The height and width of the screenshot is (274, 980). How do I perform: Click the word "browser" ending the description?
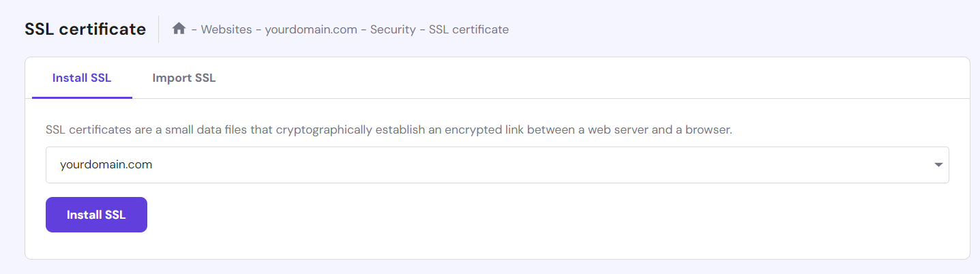[x=709, y=130]
